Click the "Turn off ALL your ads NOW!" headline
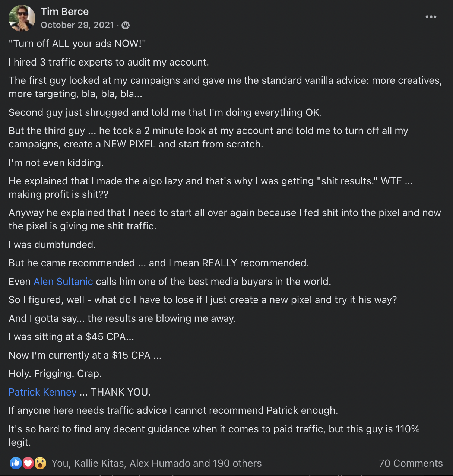The width and height of the screenshot is (453, 476). (77, 44)
